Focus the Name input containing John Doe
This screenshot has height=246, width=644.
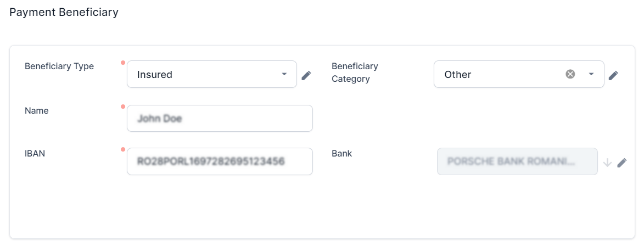click(220, 119)
